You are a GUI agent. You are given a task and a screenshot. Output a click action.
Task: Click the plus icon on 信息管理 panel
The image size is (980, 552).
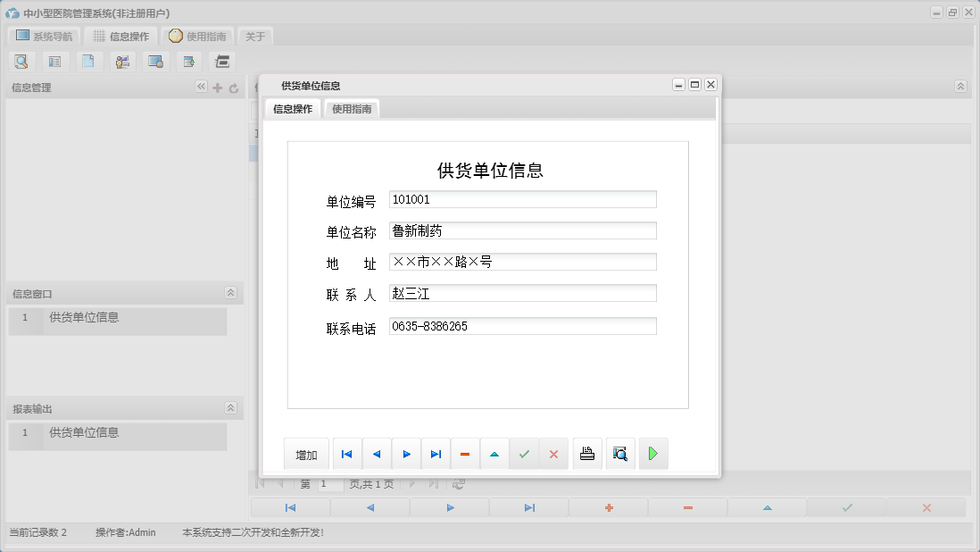[x=217, y=87]
